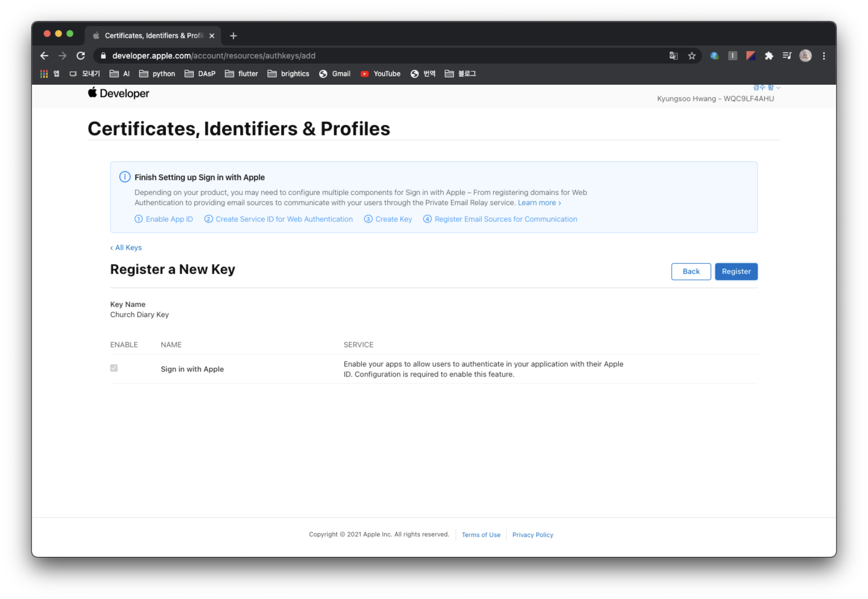Click the browser back arrow icon

click(44, 56)
